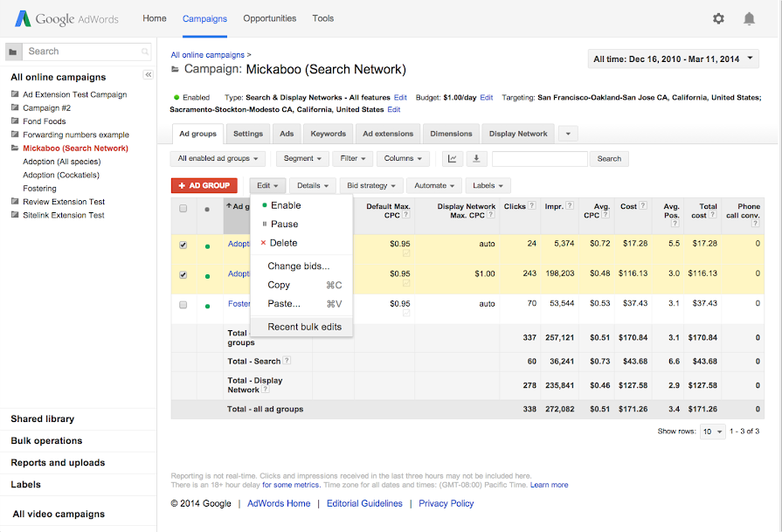782x532 pixels.
Task: Select Pause from the Edit menu
Action: click(x=285, y=225)
